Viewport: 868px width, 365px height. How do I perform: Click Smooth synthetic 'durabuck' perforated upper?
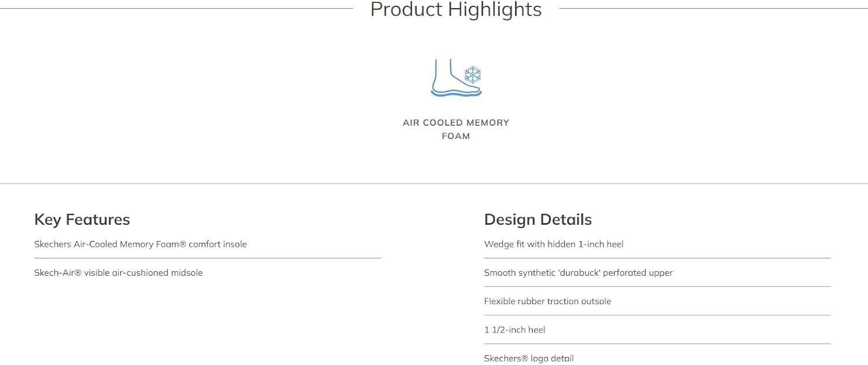578,273
